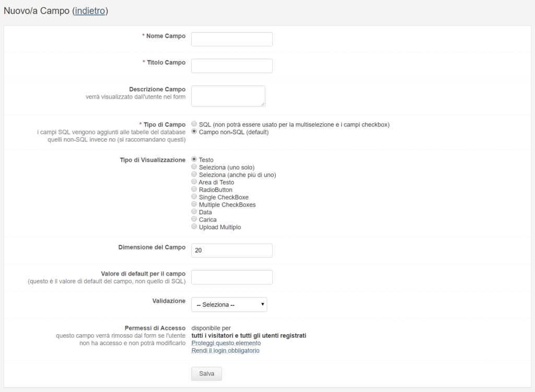Select the Carica upload option
535x392 pixels.
coord(194,220)
